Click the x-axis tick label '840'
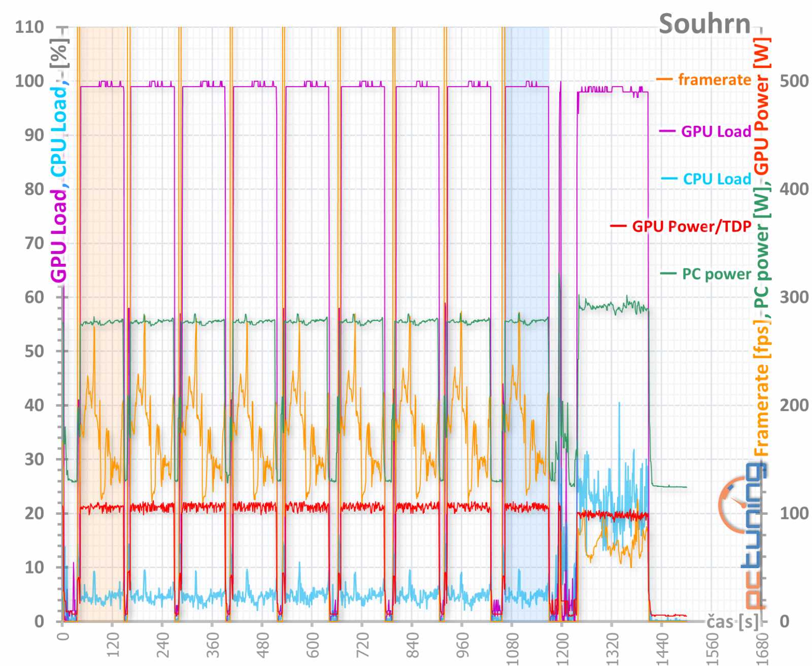The image size is (812, 666). (412, 645)
